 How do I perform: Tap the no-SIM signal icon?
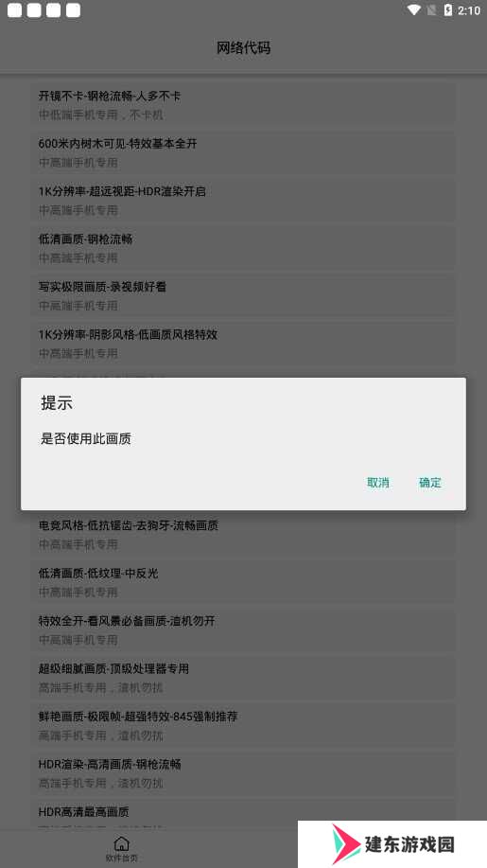click(432, 10)
